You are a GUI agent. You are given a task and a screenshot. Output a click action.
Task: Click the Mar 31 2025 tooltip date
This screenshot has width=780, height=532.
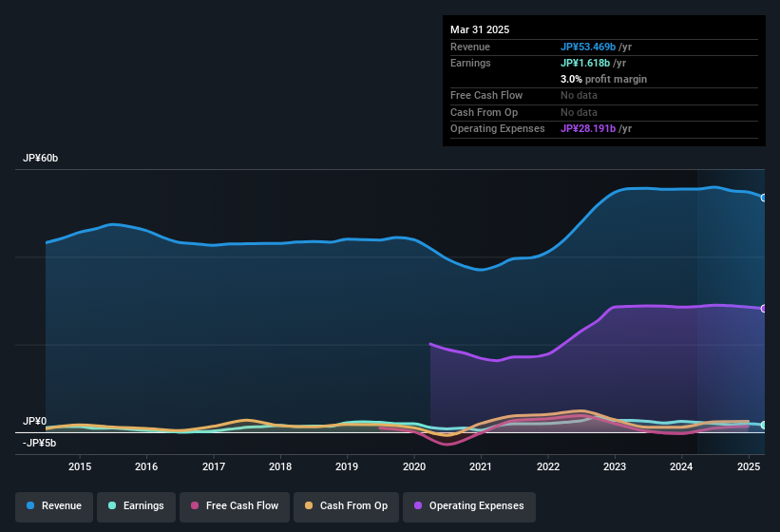[x=480, y=29]
